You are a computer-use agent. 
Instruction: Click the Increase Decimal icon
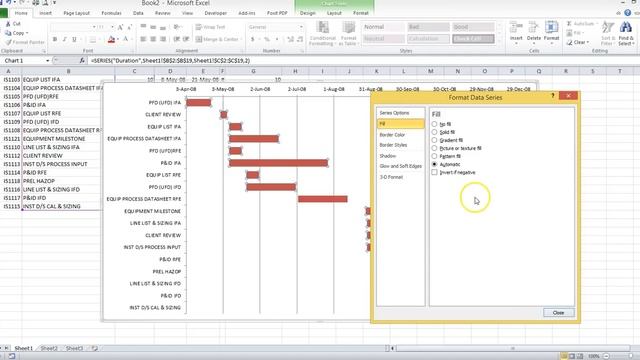tap(291, 40)
